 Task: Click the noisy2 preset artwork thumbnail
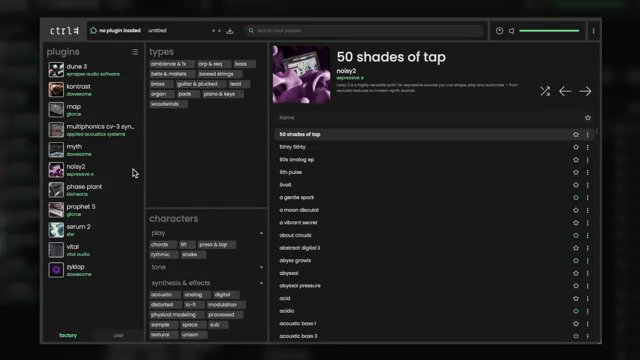pos(301,74)
